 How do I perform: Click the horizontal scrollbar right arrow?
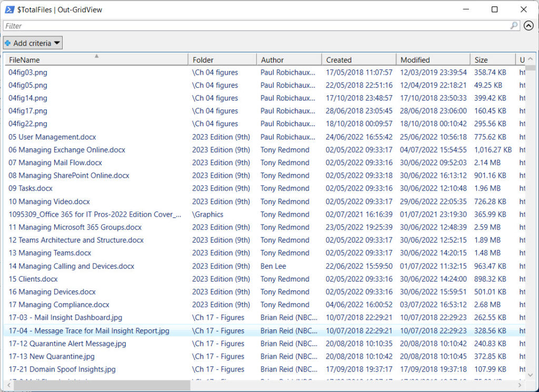[520, 385]
